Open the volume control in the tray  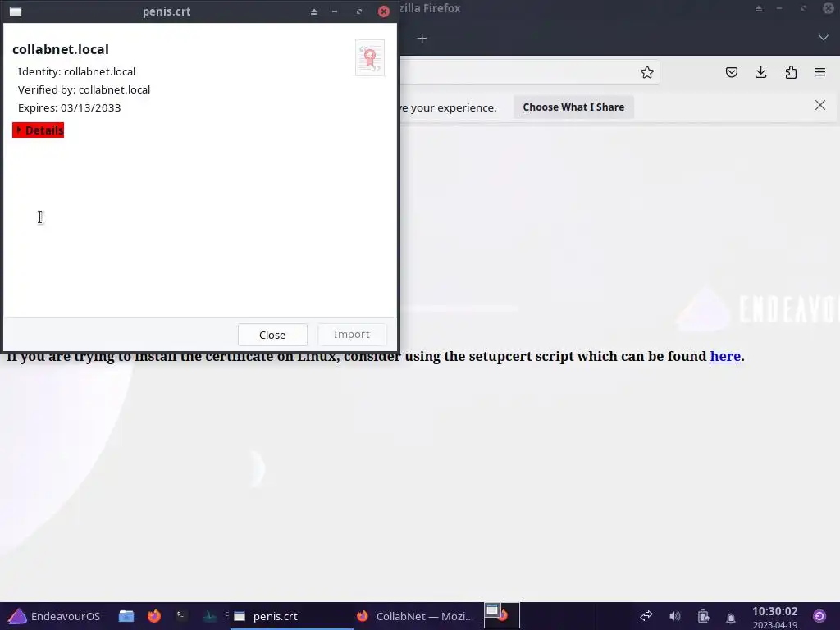point(675,616)
